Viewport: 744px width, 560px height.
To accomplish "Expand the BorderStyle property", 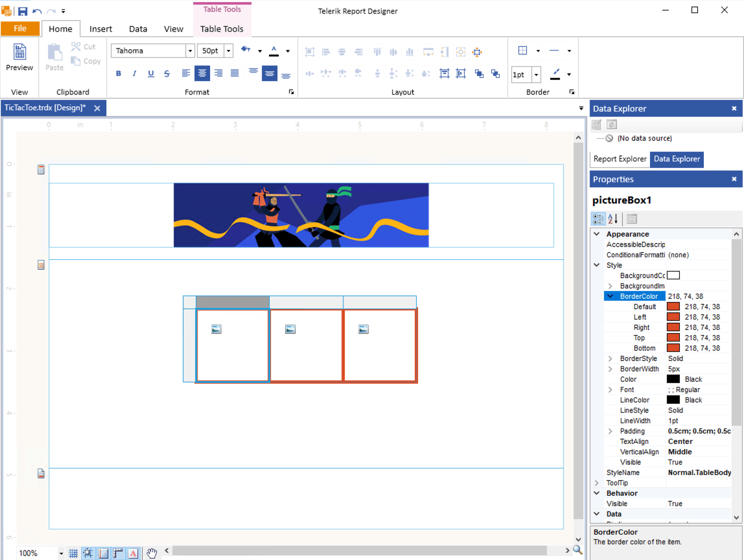I will (x=610, y=359).
